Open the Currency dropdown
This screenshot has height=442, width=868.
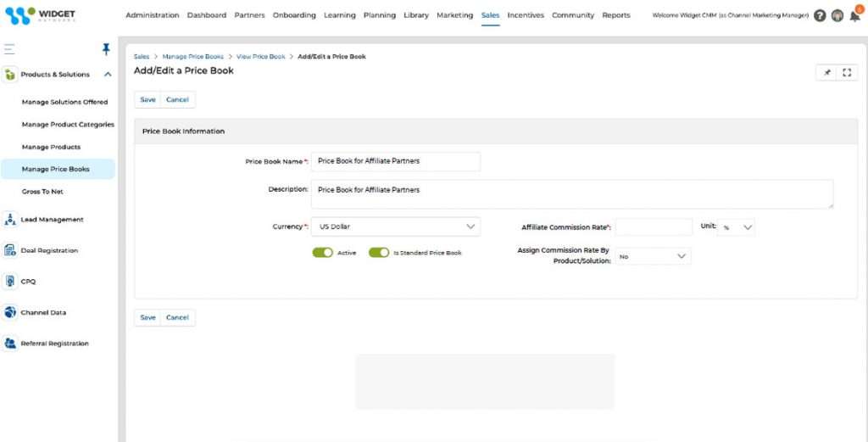point(396,227)
